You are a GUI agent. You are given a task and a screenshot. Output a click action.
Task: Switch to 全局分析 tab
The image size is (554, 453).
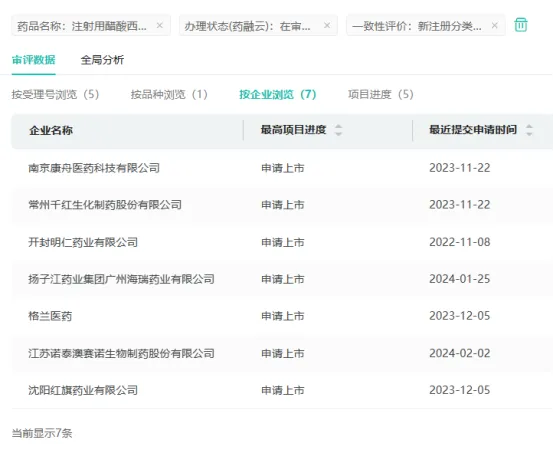102,60
